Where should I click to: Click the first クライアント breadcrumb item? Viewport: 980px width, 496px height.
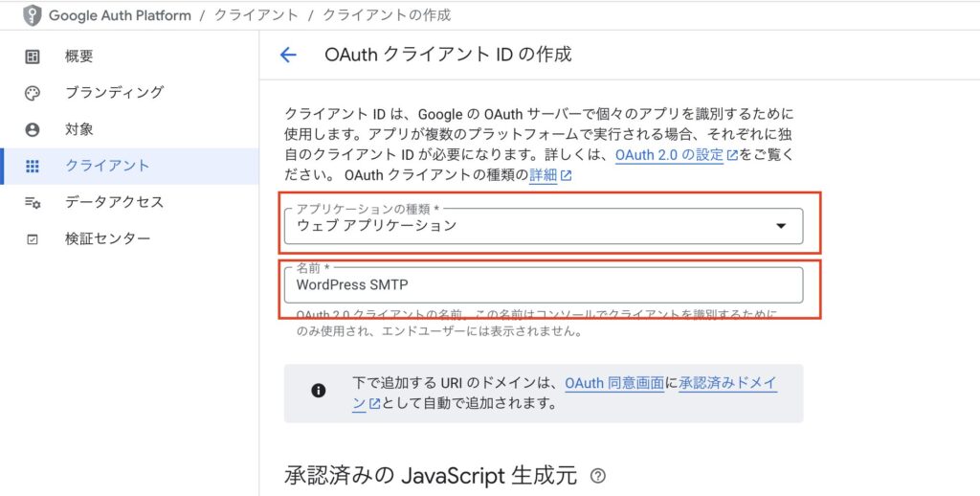tap(256, 15)
